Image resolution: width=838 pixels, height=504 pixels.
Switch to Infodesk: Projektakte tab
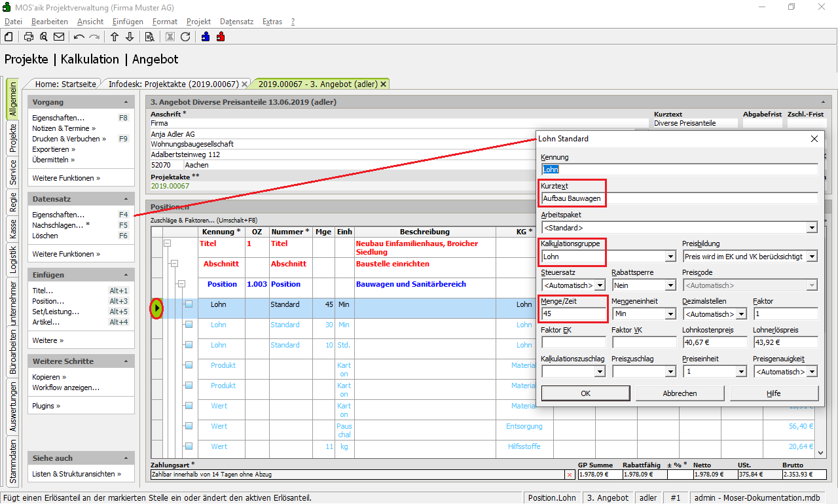[x=173, y=84]
